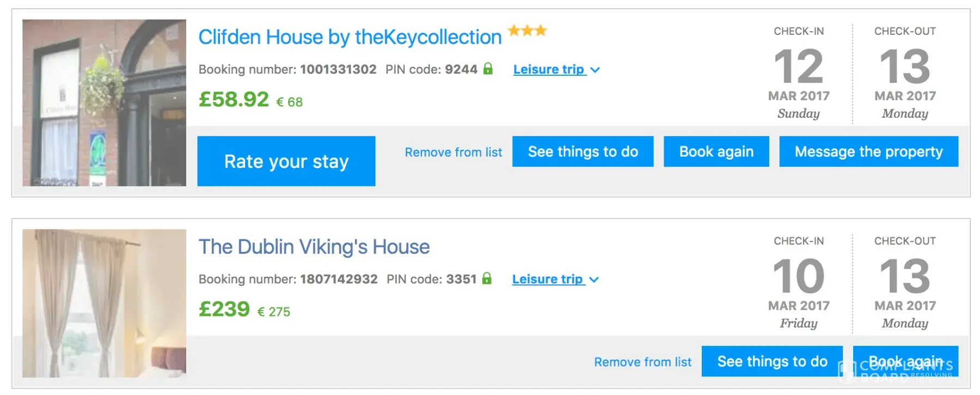The image size is (980, 395).
Task: Click the lock icon beside PIN 9244
Action: point(488,69)
